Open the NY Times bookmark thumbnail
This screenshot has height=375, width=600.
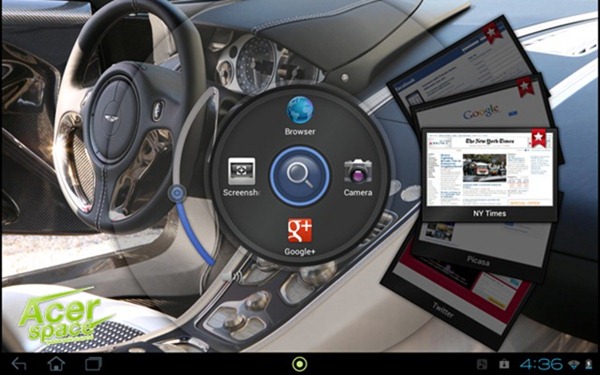click(x=489, y=175)
